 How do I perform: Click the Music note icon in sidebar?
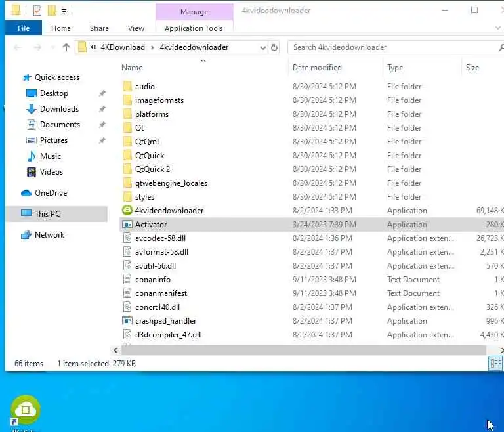[31, 156]
